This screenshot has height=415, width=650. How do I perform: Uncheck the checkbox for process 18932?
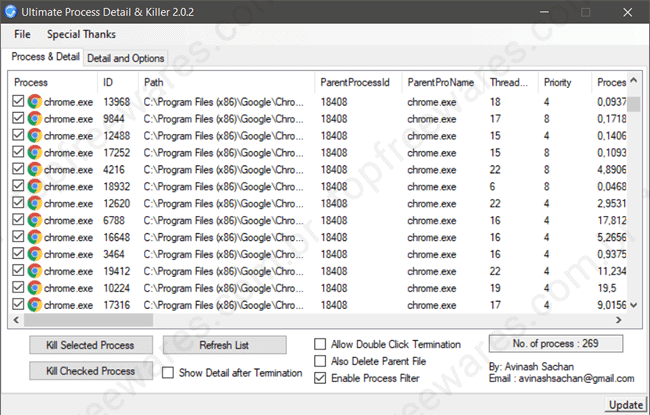click(18, 186)
